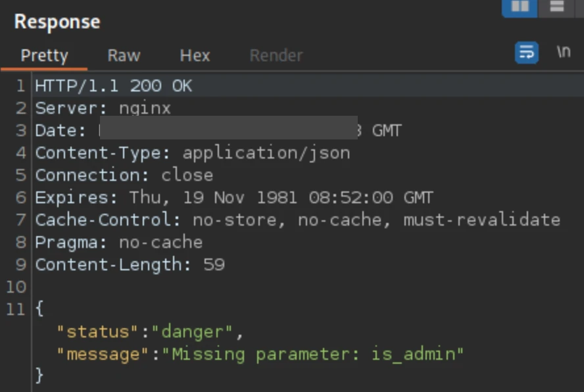
Task: Click the Date header line
Action: tap(218, 131)
